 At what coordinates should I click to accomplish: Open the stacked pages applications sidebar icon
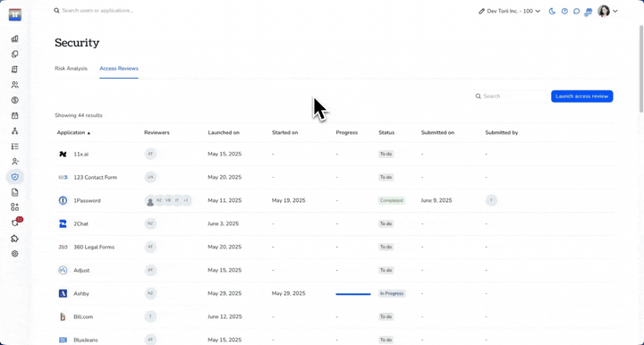tap(15, 55)
